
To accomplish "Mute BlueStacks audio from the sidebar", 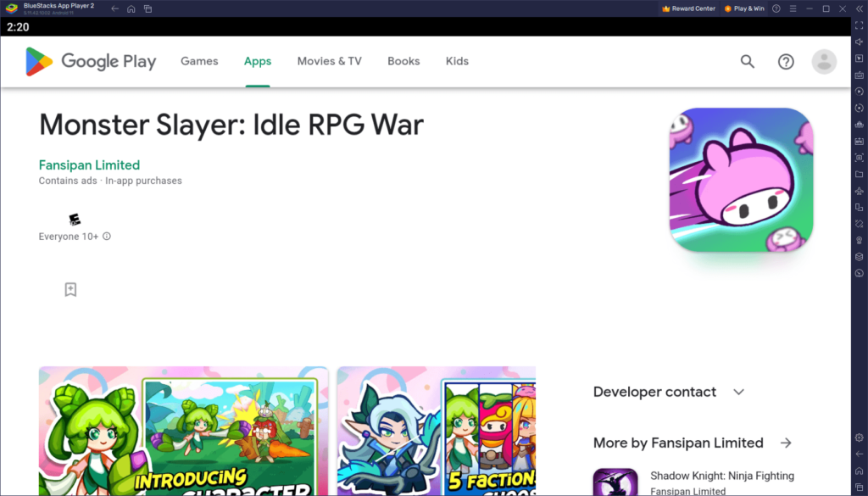I will [x=860, y=41].
